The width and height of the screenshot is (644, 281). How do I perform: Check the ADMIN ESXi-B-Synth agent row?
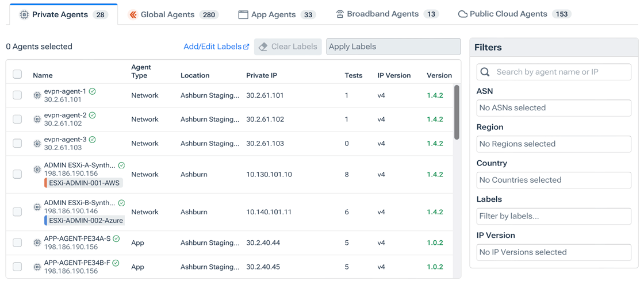pos(17,212)
